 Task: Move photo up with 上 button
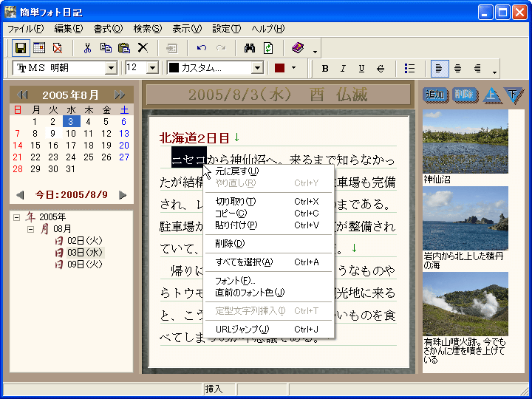tap(491, 95)
